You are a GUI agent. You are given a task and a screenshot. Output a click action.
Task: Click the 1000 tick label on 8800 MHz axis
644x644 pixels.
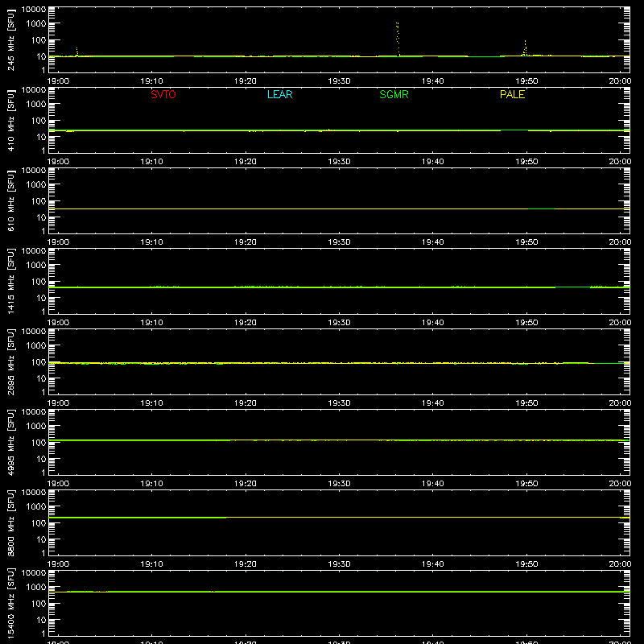[x=36, y=507]
